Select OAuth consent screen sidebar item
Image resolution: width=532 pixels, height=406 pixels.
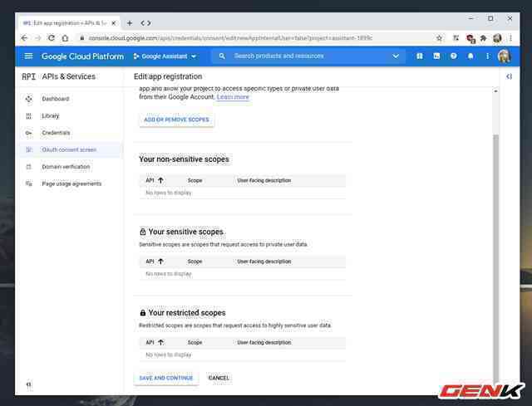pos(69,149)
